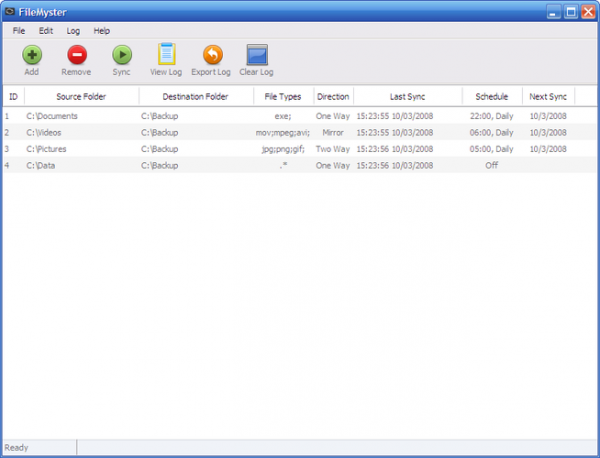Click the FileMyster title bar app icon

tap(10, 12)
